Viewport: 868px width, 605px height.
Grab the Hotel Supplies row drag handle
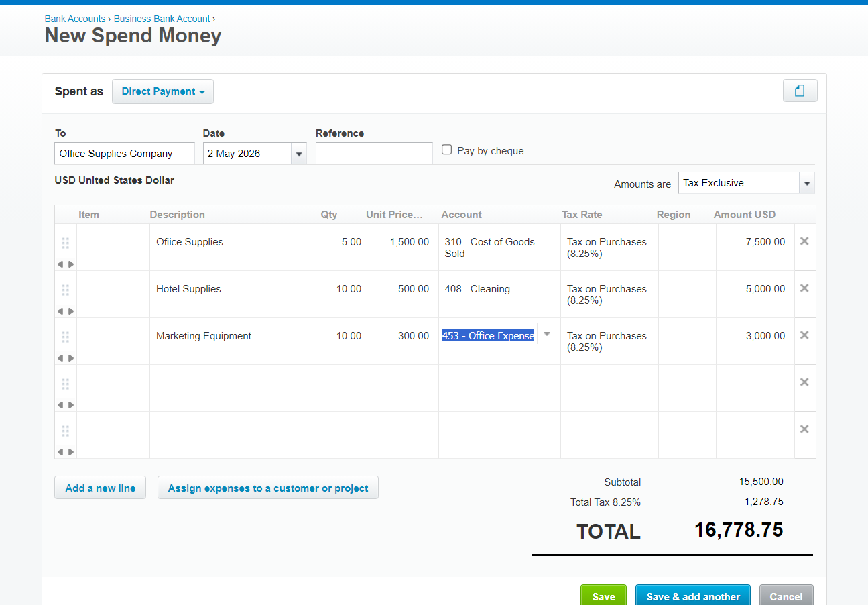(65, 290)
